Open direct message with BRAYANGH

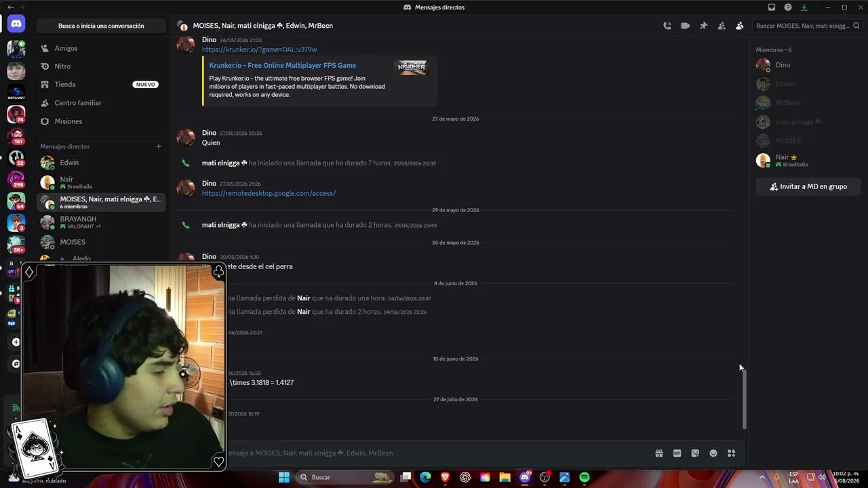pyautogui.click(x=101, y=222)
